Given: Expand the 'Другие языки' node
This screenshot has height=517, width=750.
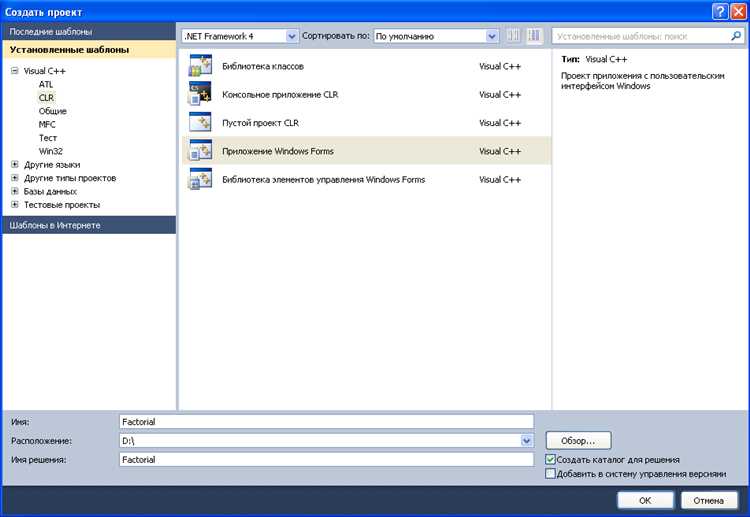Looking at the screenshot, I should [15, 164].
